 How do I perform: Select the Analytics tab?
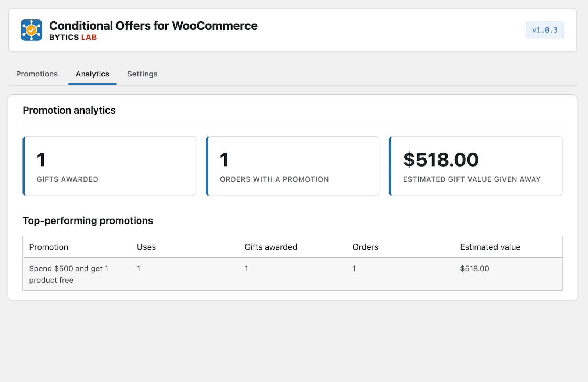[x=93, y=74]
